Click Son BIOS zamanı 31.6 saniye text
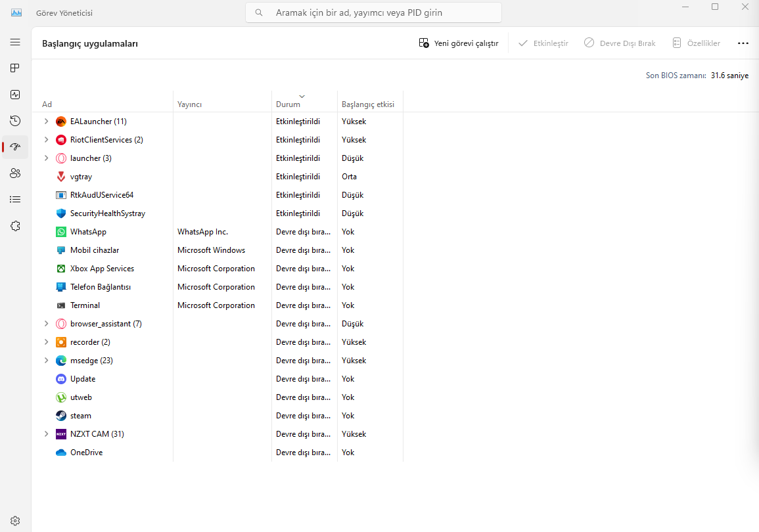Viewport: 759px width, 532px height. [x=697, y=76]
